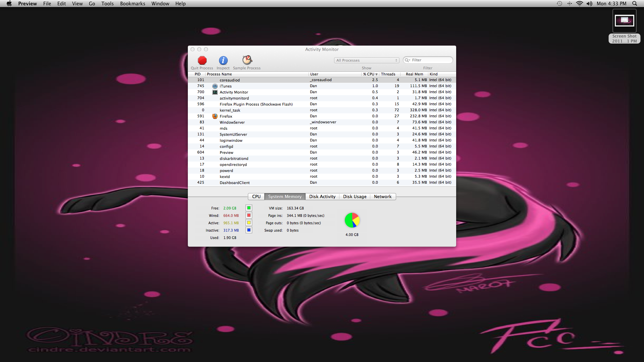Switch to the CPU tab
This screenshot has width=644, height=362.
pyautogui.click(x=256, y=197)
